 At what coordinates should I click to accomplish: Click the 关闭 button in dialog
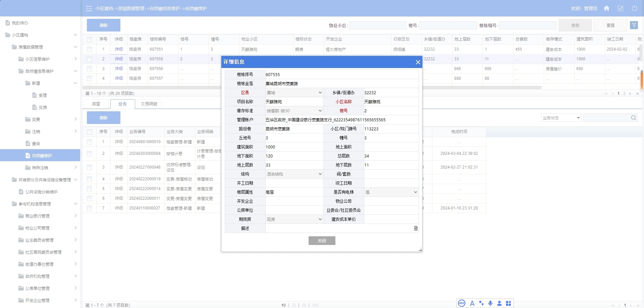pyautogui.click(x=322, y=241)
